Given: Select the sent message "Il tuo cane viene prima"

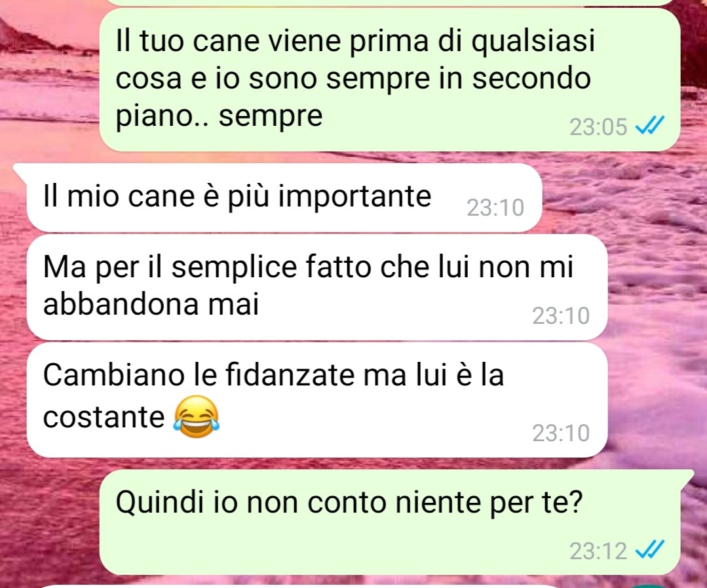Looking at the screenshot, I should pos(390,79).
